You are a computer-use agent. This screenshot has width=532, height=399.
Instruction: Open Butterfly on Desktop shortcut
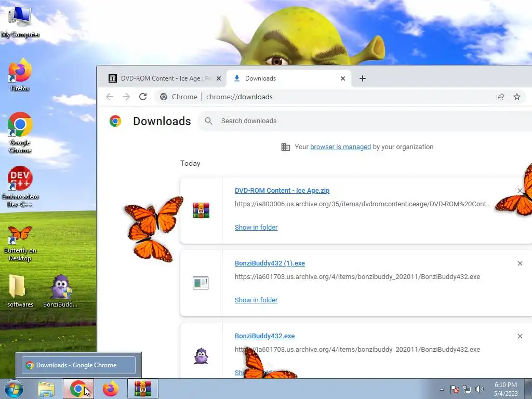tap(20, 243)
